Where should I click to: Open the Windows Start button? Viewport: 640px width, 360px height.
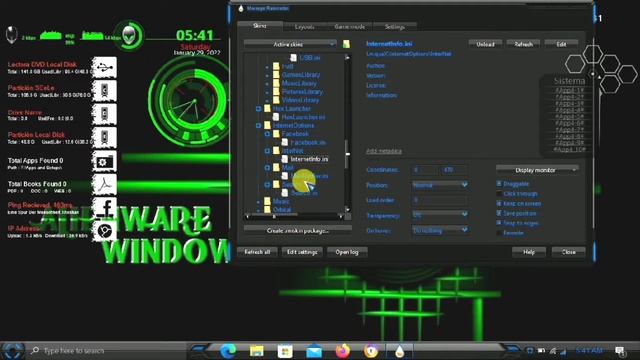(x=13, y=351)
